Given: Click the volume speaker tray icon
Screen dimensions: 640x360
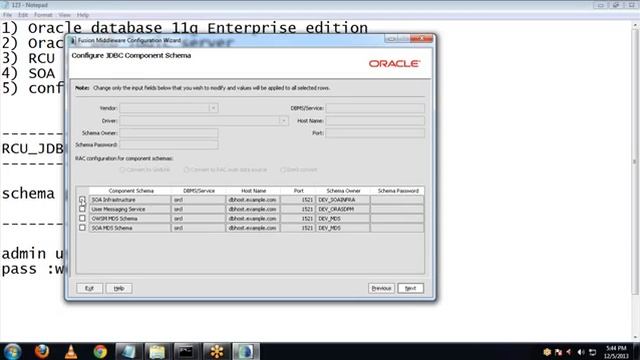Looking at the screenshot, I should click(x=581, y=352).
